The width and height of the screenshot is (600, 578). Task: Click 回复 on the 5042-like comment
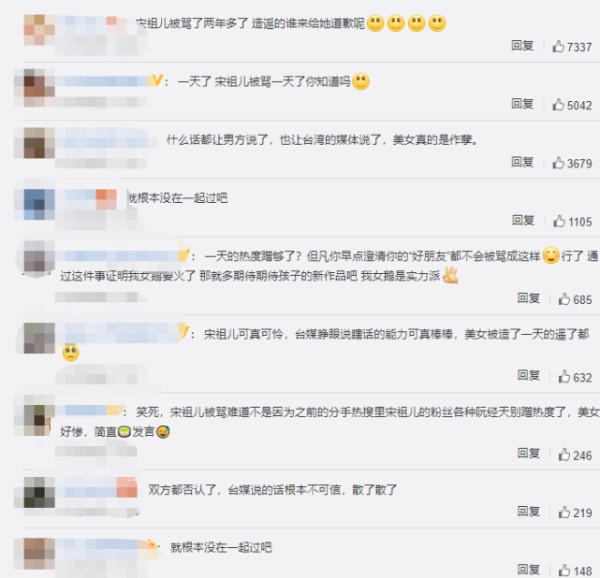pyautogui.click(x=522, y=104)
